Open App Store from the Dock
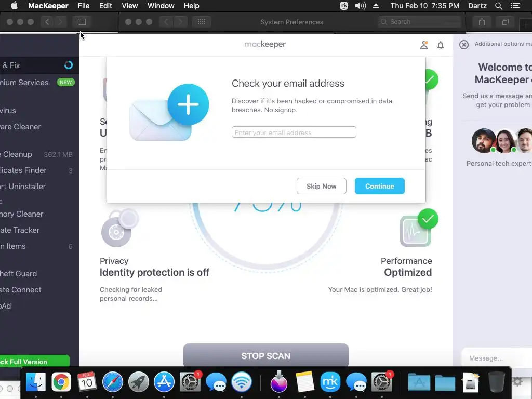Screen dimensions: 532x399 (164, 382)
